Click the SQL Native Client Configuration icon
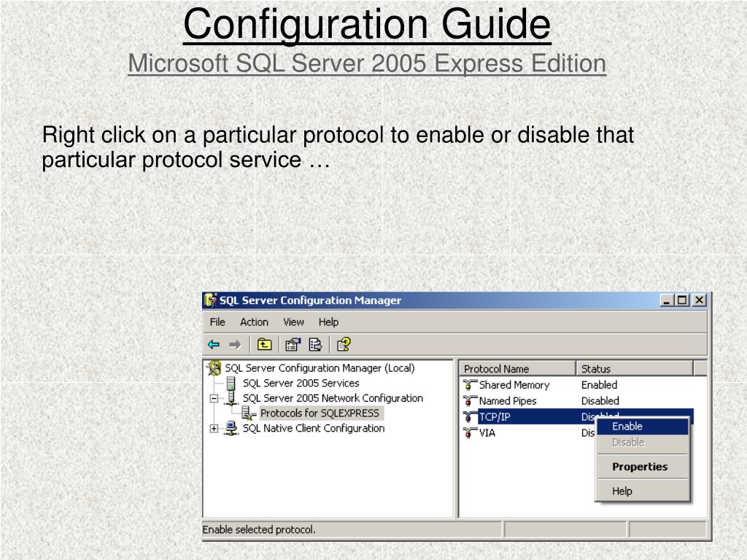The image size is (747, 560). (x=231, y=428)
